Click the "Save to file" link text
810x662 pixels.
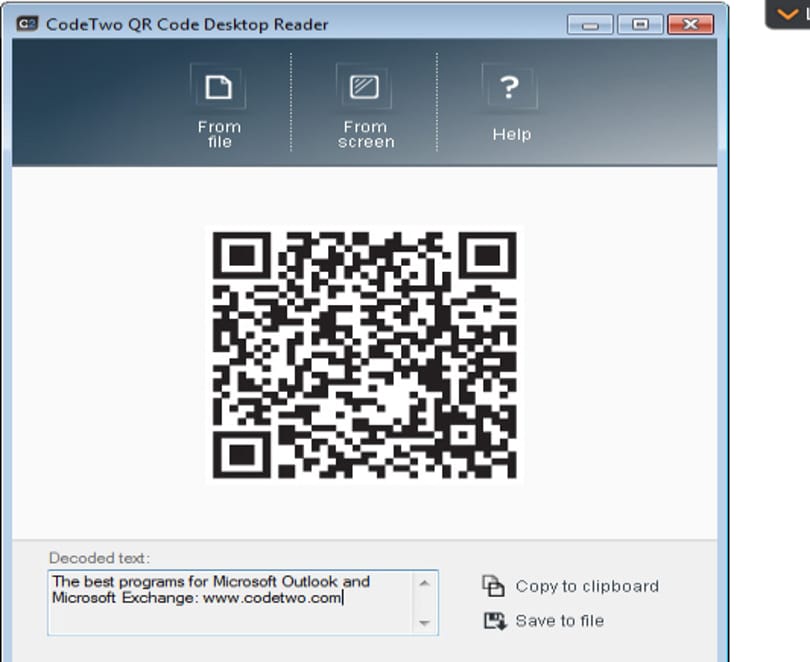click(x=559, y=621)
